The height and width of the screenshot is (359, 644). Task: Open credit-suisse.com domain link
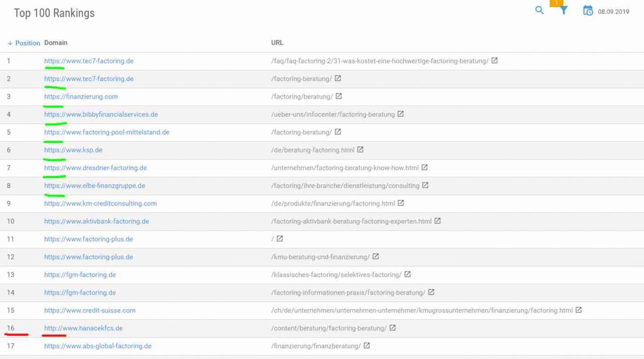click(x=90, y=310)
